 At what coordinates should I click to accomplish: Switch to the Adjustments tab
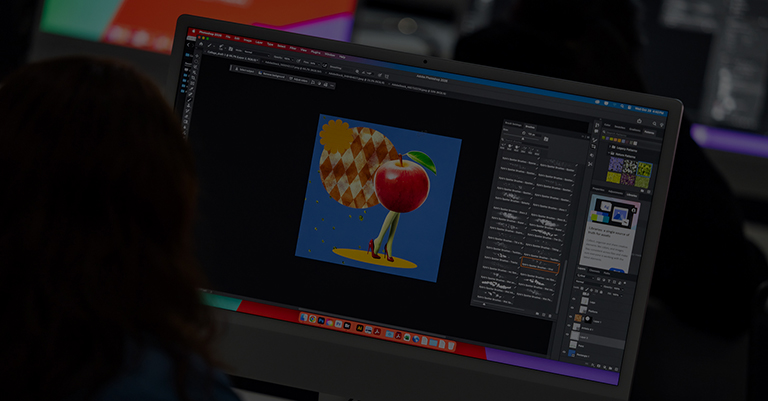[616, 192]
